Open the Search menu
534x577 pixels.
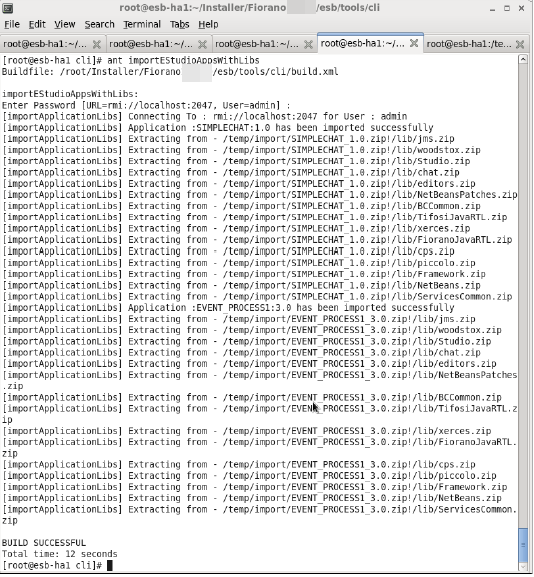click(x=99, y=24)
